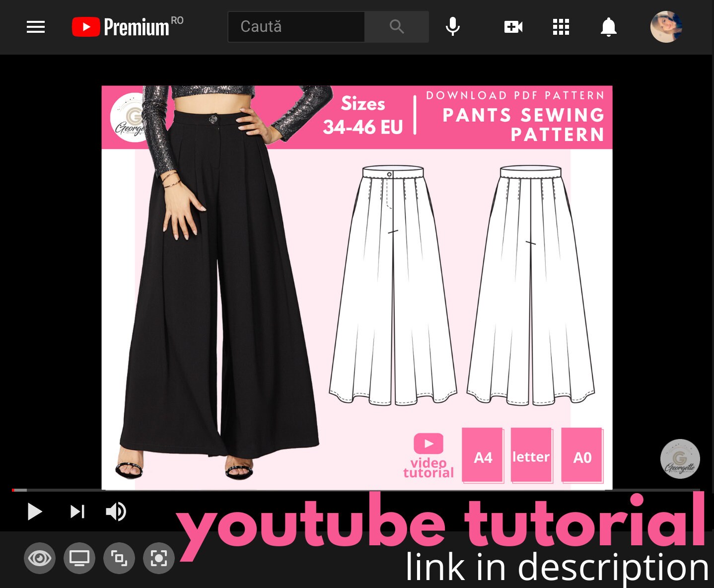
Task: Click the video progress bar
Action: (356, 490)
